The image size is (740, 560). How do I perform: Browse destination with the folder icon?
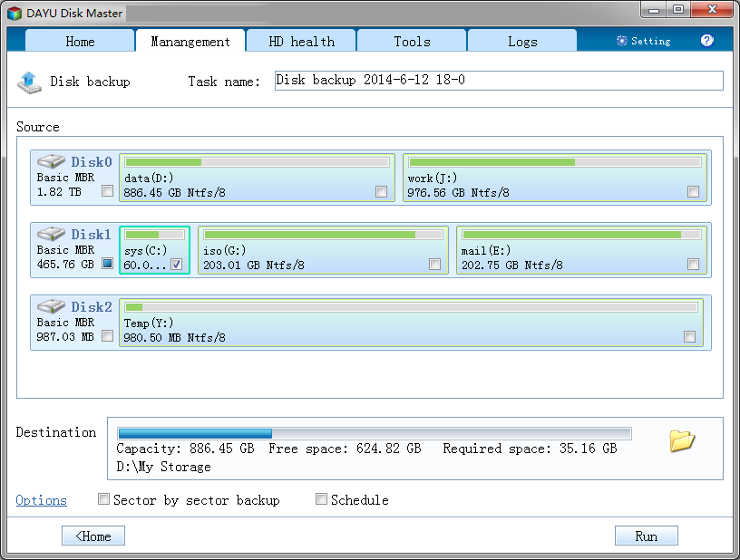pos(681,440)
